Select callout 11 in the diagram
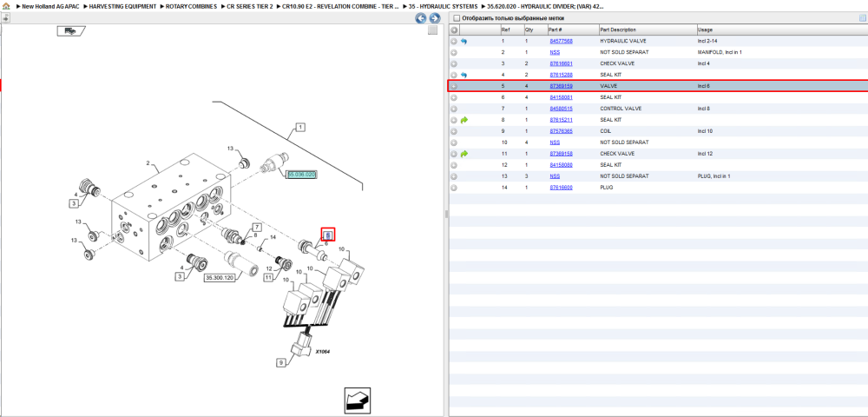This screenshot has height=417, width=868. pos(268,277)
